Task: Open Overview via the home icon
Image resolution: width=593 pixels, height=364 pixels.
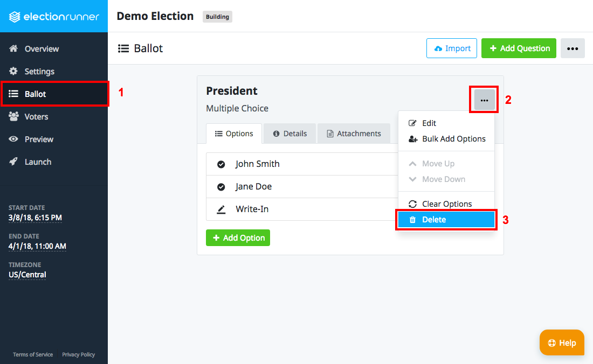Action: point(13,48)
